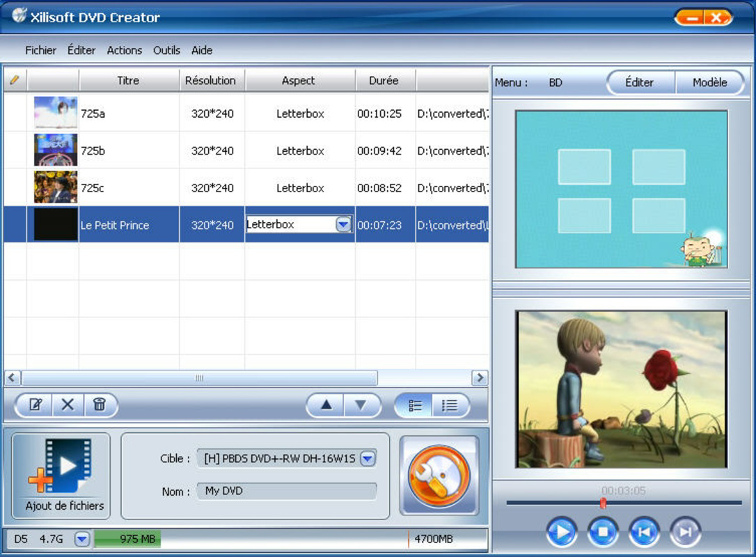Click the Le Petit Prince video preview
The height and width of the screenshot is (557, 756).
(x=622, y=389)
